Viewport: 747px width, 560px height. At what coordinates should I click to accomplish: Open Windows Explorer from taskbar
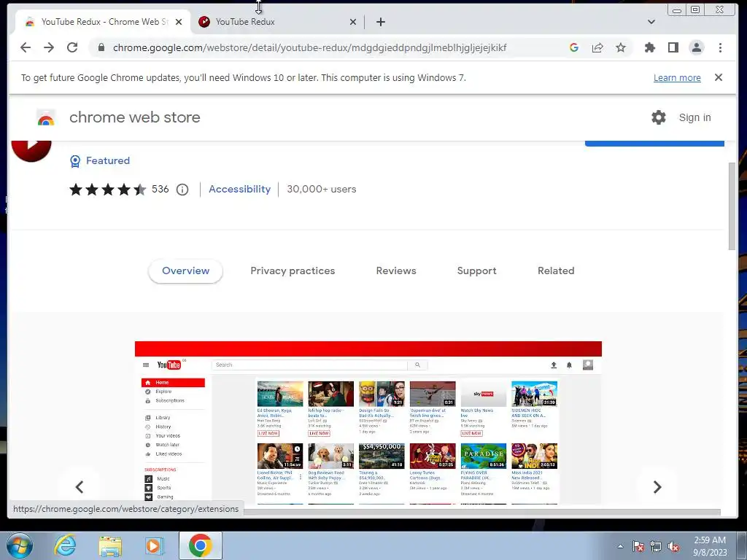(x=110, y=546)
